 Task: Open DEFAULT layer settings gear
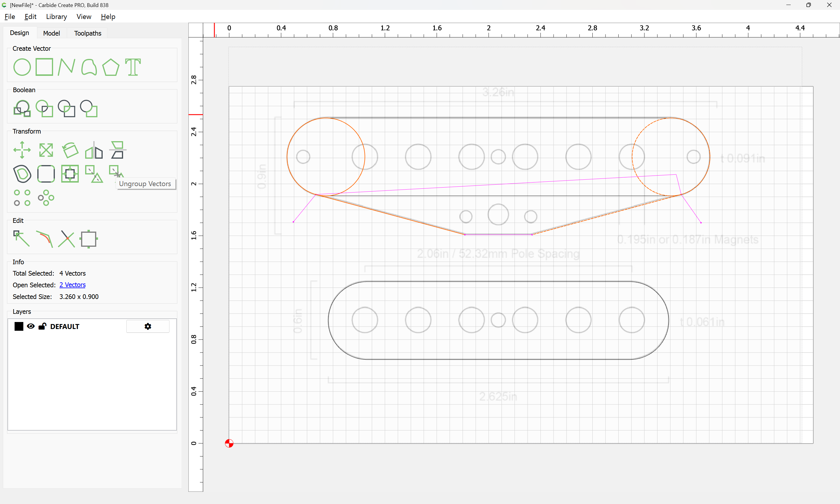tap(148, 326)
